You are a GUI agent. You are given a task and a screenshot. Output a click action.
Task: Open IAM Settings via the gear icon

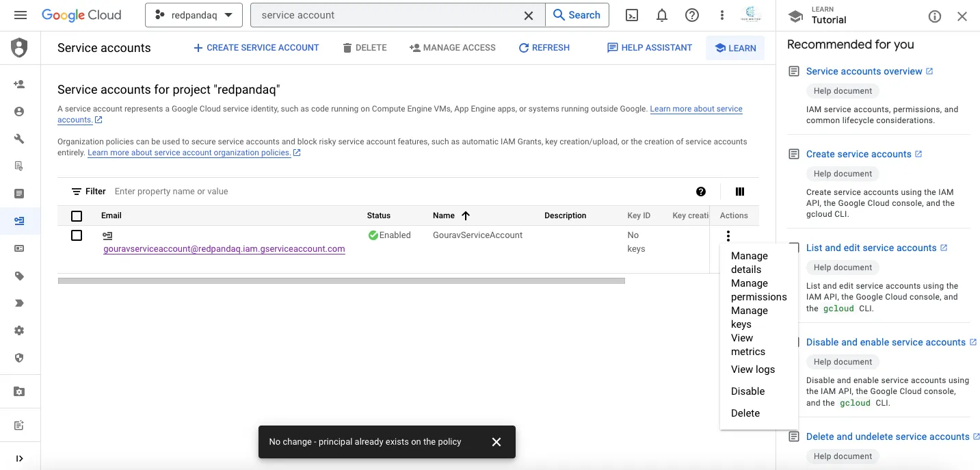click(x=19, y=330)
